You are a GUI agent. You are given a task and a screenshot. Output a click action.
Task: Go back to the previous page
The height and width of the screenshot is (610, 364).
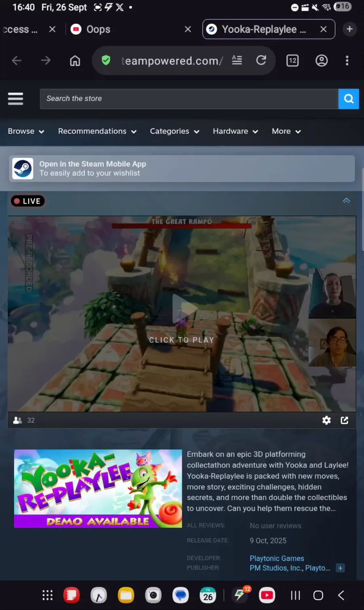[x=17, y=61]
